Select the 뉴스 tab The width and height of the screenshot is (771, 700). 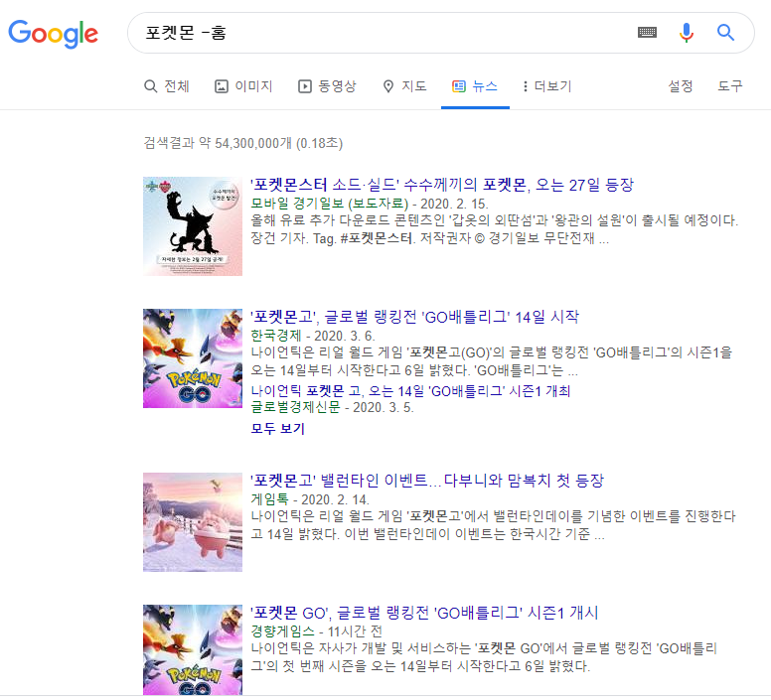click(475, 86)
